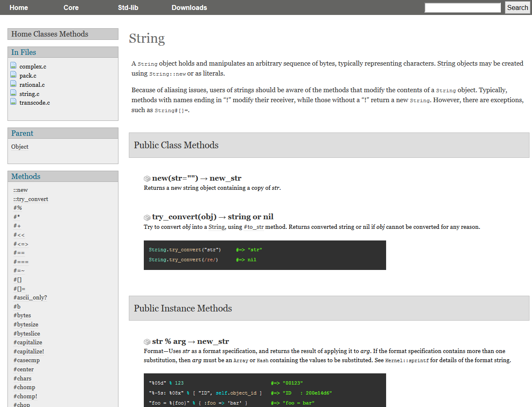Jump to the #center method
The image size is (532, 407).
pos(24,369)
